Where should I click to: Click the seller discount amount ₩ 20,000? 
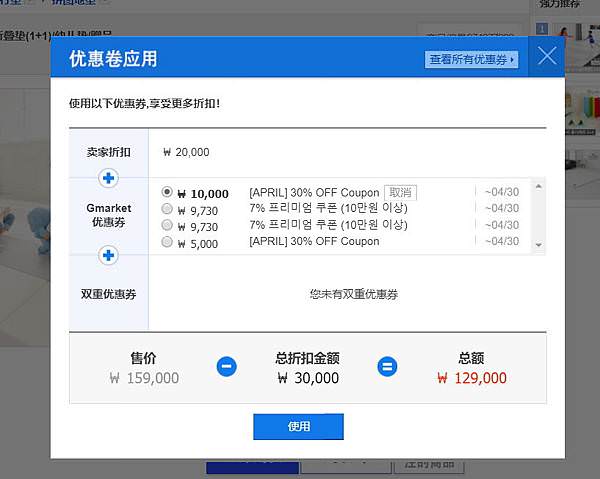coord(186,152)
